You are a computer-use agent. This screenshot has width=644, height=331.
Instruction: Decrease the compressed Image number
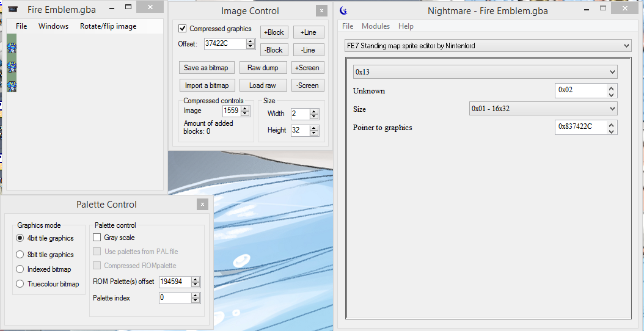coord(245,113)
